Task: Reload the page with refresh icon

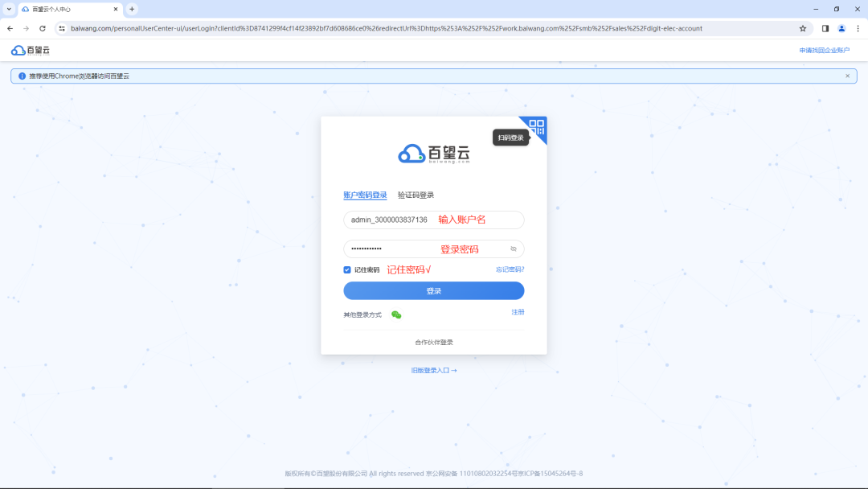Action: [43, 28]
